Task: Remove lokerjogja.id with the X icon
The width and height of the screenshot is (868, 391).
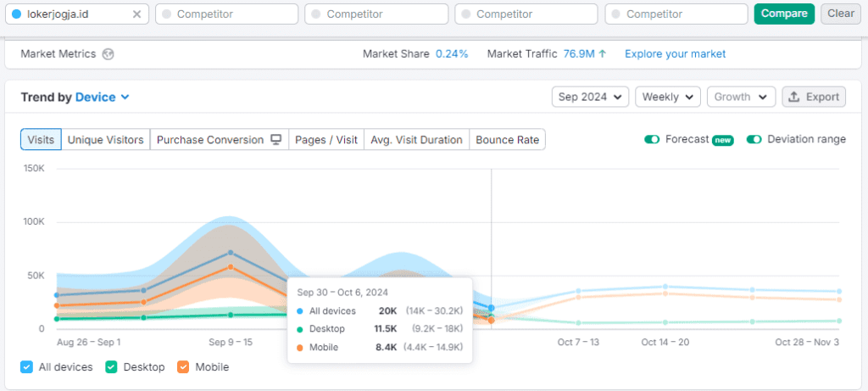Action: [137, 14]
